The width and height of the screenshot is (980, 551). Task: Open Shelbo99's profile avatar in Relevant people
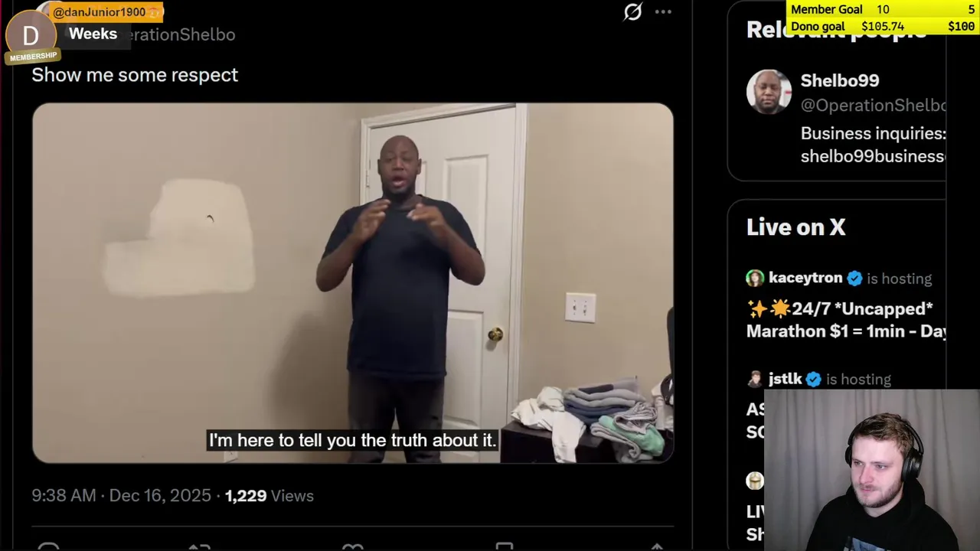(x=769, y=92)
